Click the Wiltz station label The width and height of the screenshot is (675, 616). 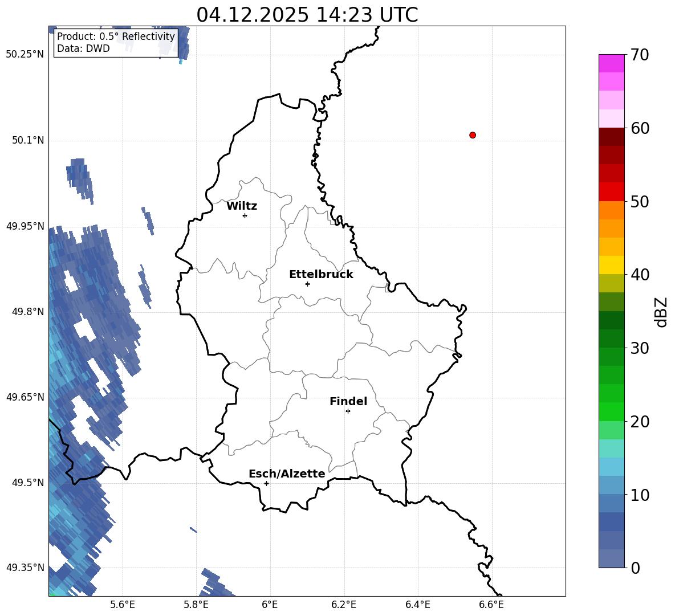242,206
